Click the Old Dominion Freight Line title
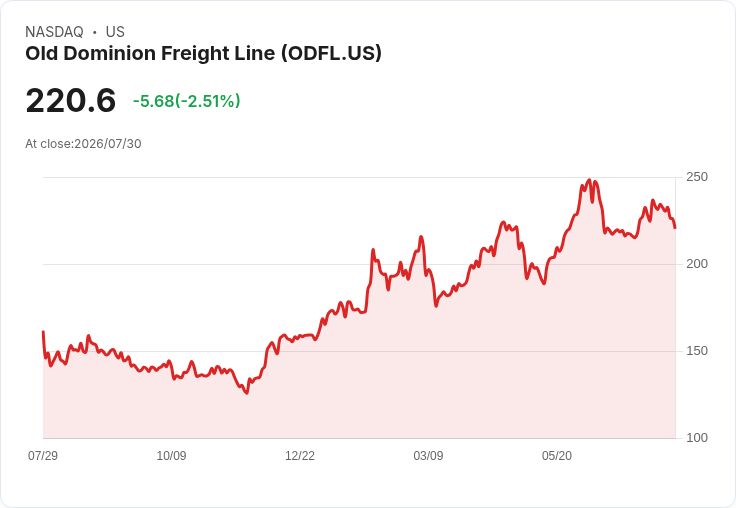 (x=203, y=54)
